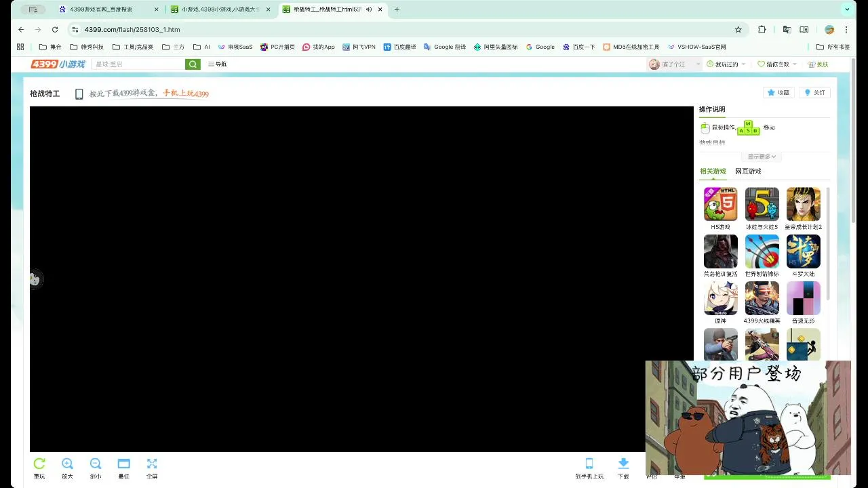Click the translate icon in browser toolbar
This screenshot has height=488, width=868.
point(787,30)
